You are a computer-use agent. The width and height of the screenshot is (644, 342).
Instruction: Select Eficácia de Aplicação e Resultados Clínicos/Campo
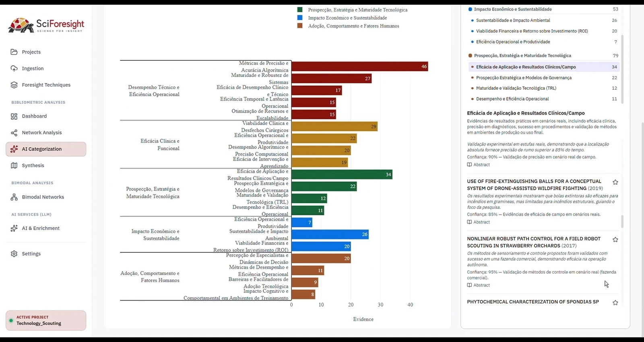tap(545, 67)
